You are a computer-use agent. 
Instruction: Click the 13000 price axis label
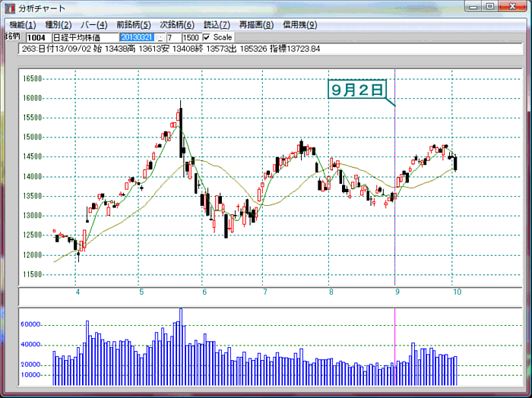tap(32, 216)
